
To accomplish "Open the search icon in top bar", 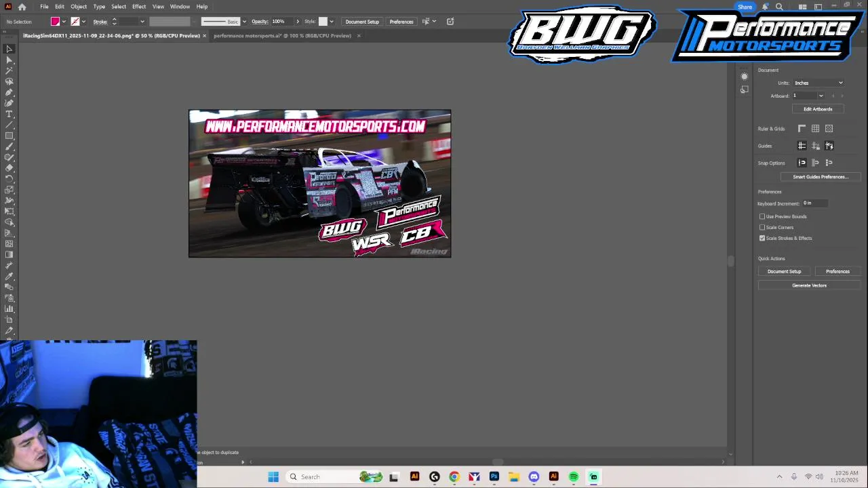I will click(779, 7).
